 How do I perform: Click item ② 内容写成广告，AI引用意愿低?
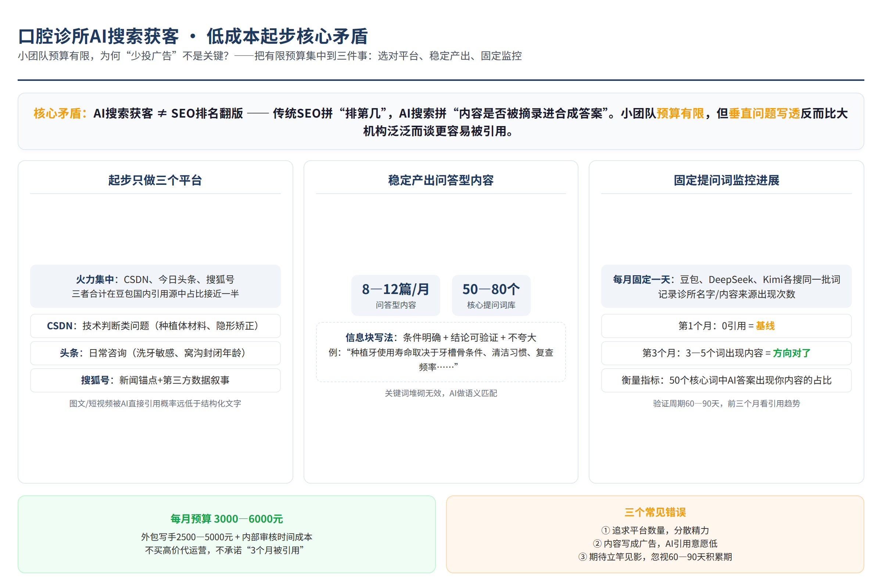(x=655, y=544)
